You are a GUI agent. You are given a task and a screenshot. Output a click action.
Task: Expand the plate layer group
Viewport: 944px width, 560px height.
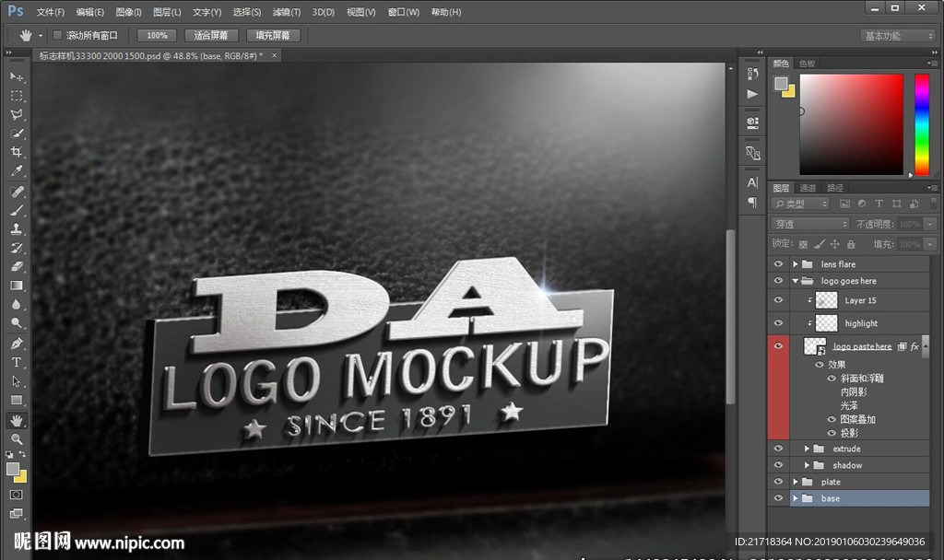click(x=796, y=482)
